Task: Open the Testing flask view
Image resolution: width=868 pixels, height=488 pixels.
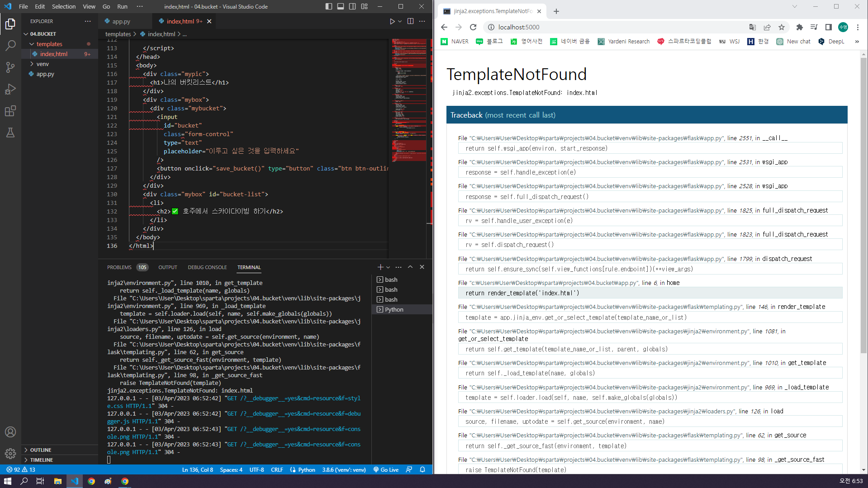Action: coord(10,133)
